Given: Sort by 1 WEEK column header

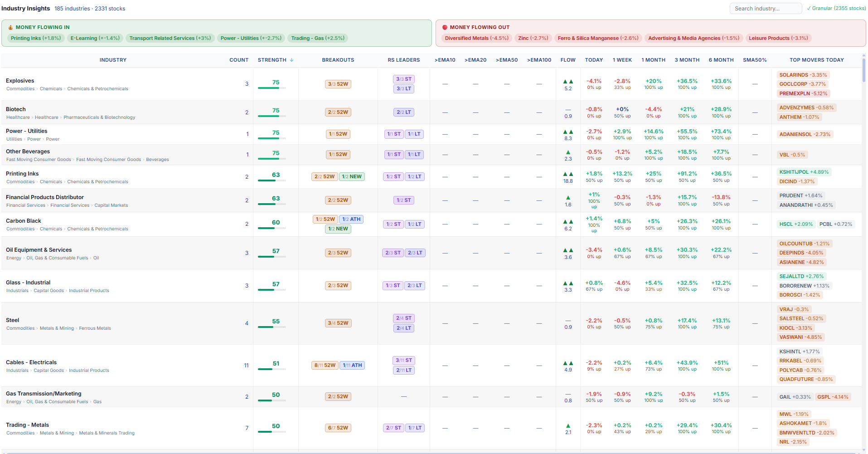Looking at the screenshot, I should click(622, 60).
